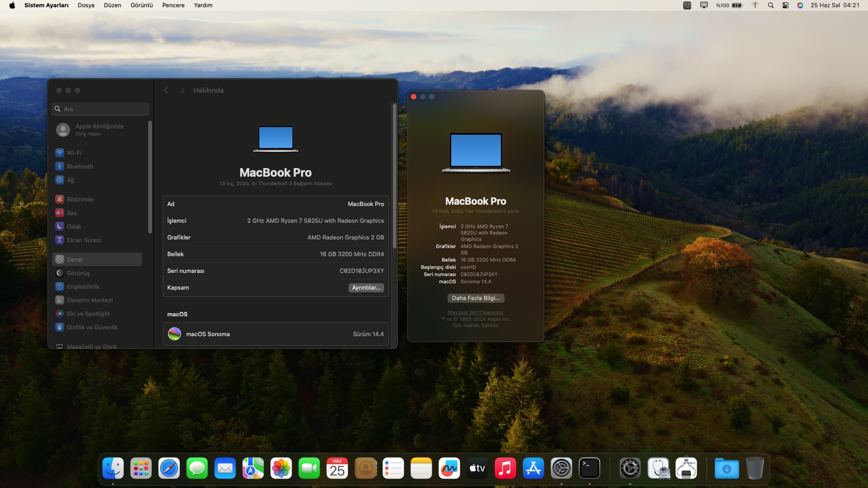Select Bluetooth in the sidebar
The height and width of the screenshot is (488, 868).
click(x=80, y=166)
